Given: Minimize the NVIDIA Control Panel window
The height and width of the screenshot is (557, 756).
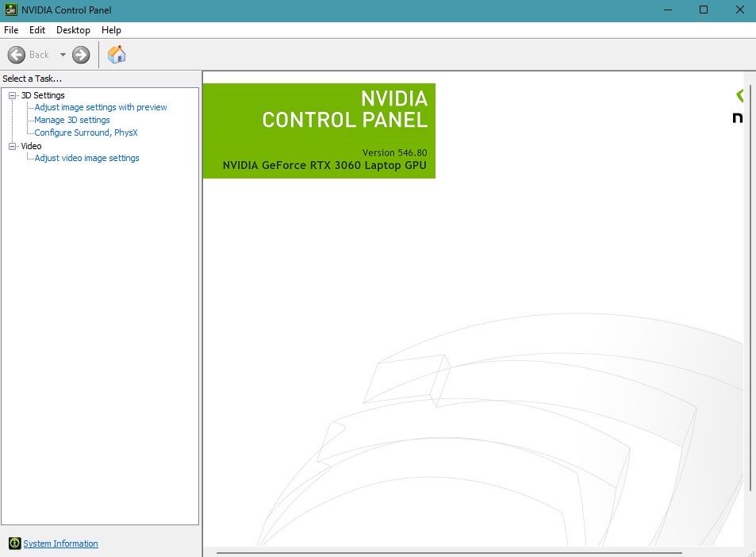Looking at the screenshot, I should [x=668, y=10].
